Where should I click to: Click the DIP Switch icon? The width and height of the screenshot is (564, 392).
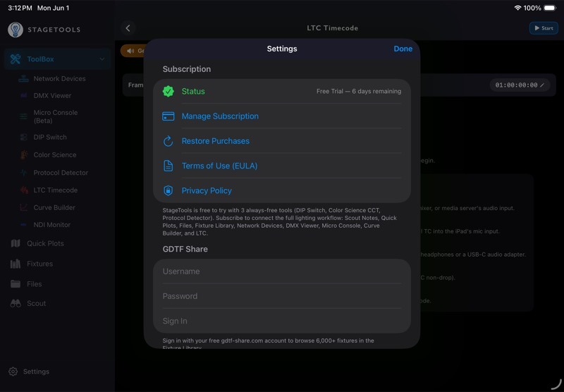coord(23,137)
